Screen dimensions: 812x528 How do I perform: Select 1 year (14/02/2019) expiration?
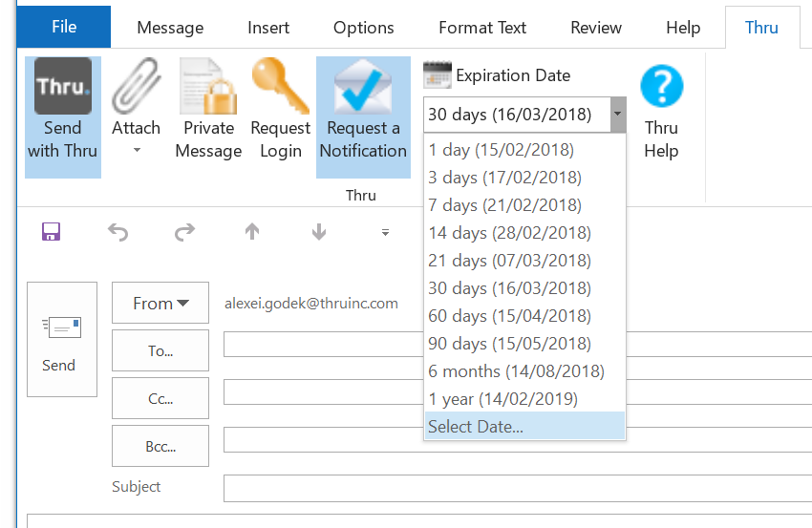click(502, 399)
